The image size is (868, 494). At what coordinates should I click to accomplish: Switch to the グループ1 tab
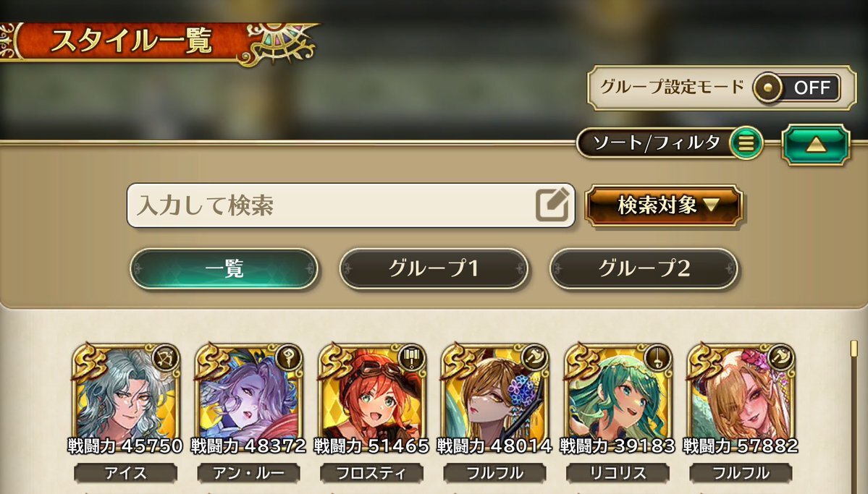pos(434,269)
